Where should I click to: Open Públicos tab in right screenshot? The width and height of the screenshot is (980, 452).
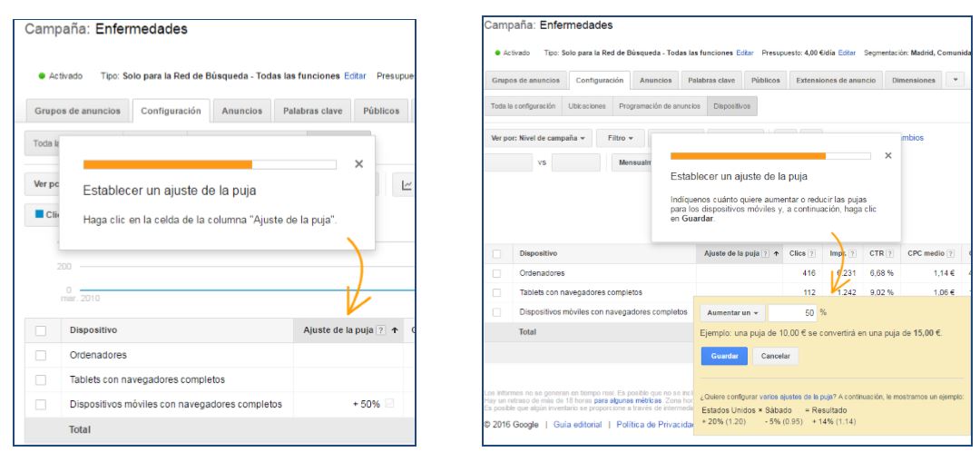coord(765,81)
